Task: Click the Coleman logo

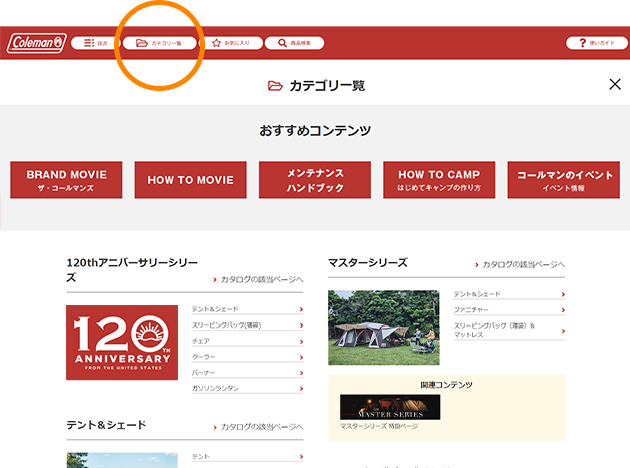Action: [x=36, y=43]
